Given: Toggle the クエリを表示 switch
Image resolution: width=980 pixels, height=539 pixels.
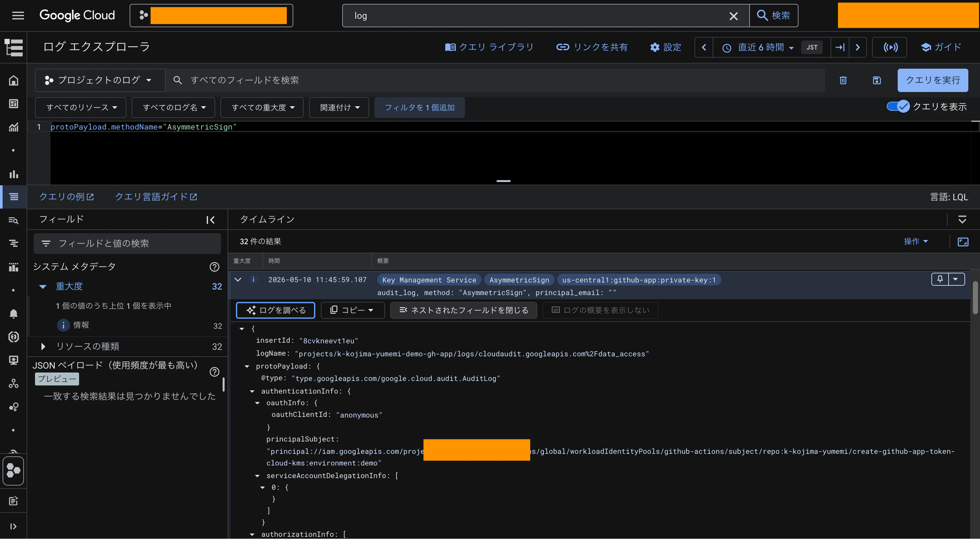Looking at the screenshot, I should 898,107.
